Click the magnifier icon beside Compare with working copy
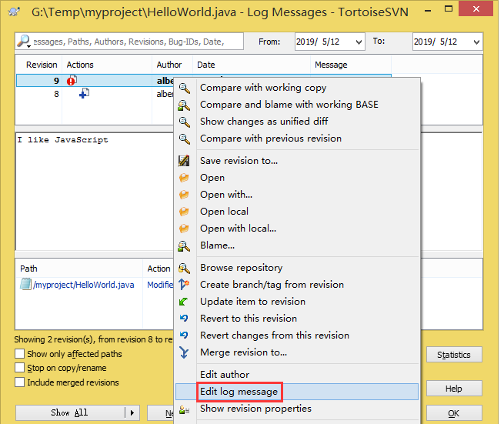 click(x=184, y=88)
